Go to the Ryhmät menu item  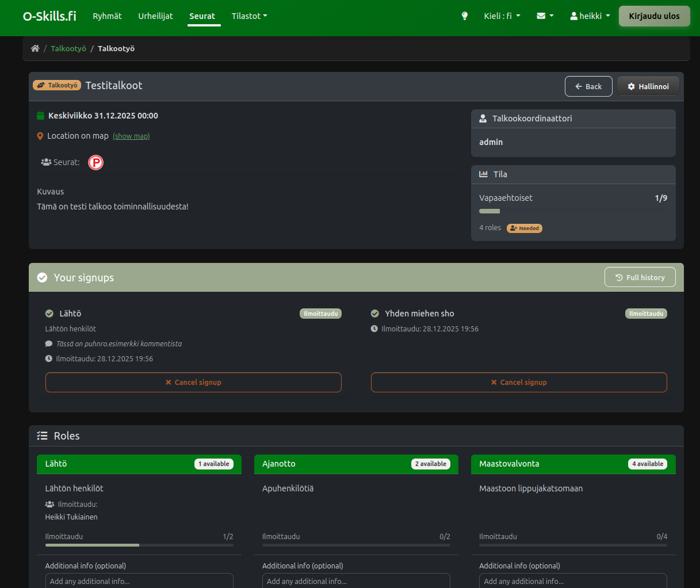(107, 16)
